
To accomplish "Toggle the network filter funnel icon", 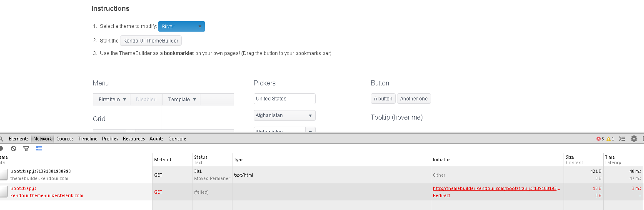I will click(26, 148).
